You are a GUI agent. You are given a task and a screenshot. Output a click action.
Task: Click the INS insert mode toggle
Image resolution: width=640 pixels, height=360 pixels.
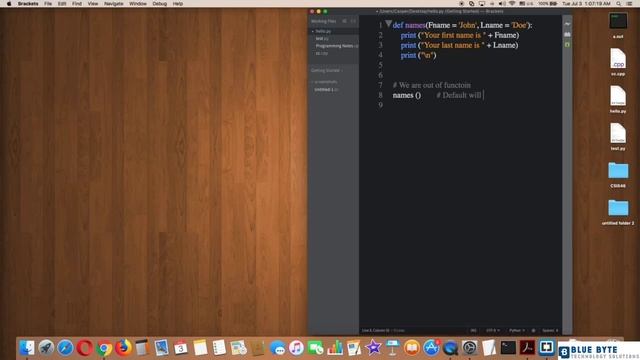[473, 331]
